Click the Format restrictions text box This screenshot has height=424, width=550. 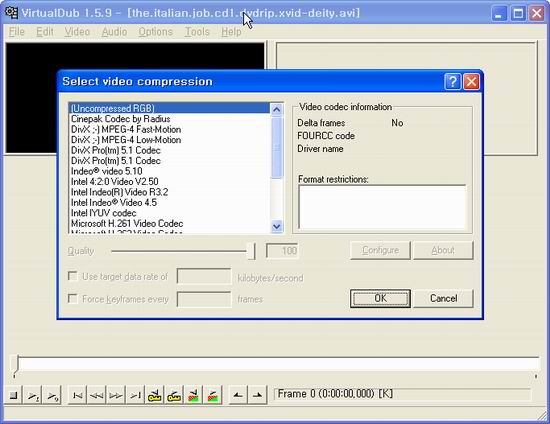coord(382,207)
